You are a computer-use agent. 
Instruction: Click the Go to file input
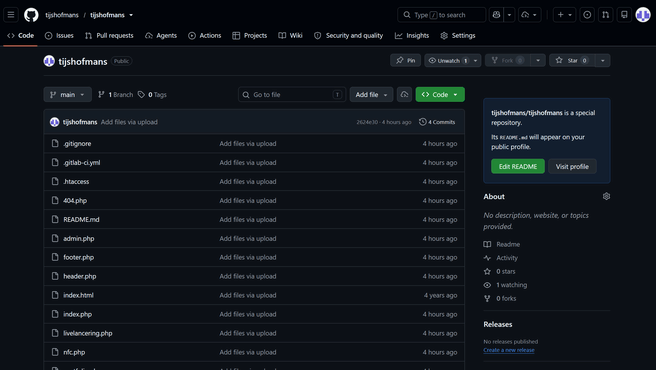[x=292, y=95]
